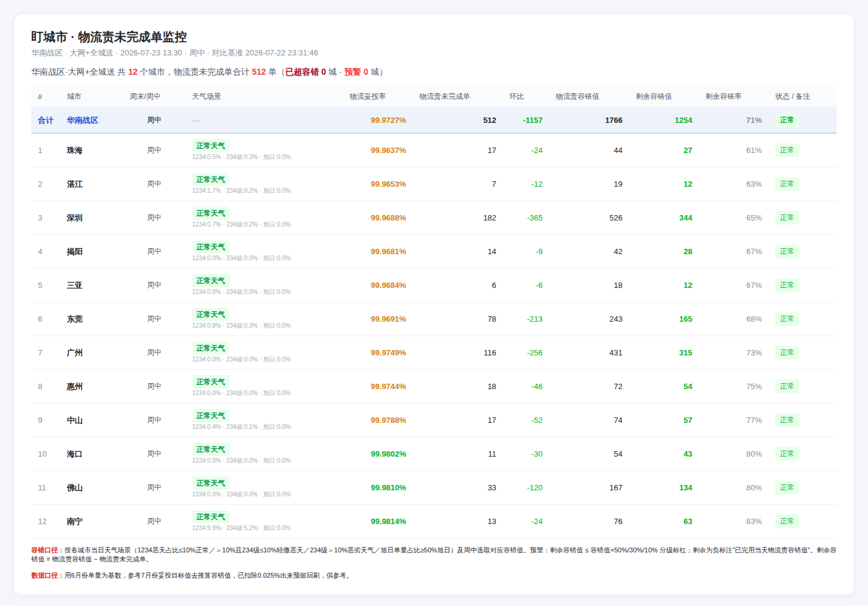The width and height of the screenshot is (868, 606).
Task: Select city name 珠海
Action: [75, 151]
